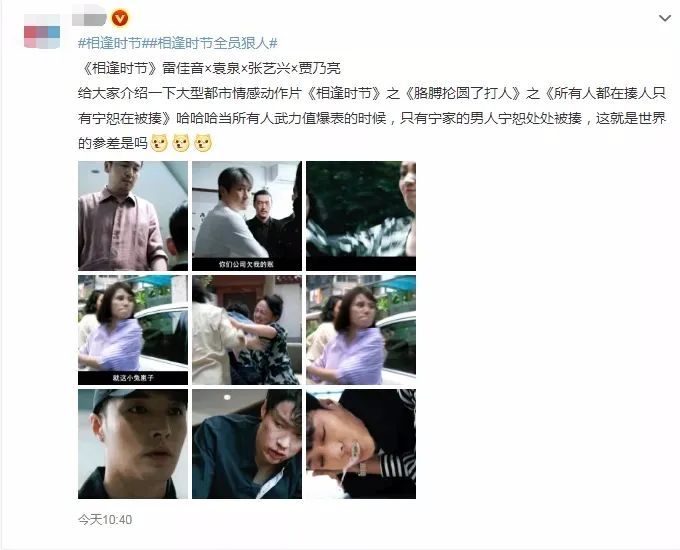Click the first doge emoji in post
The image size is (680, 550).
159,143
